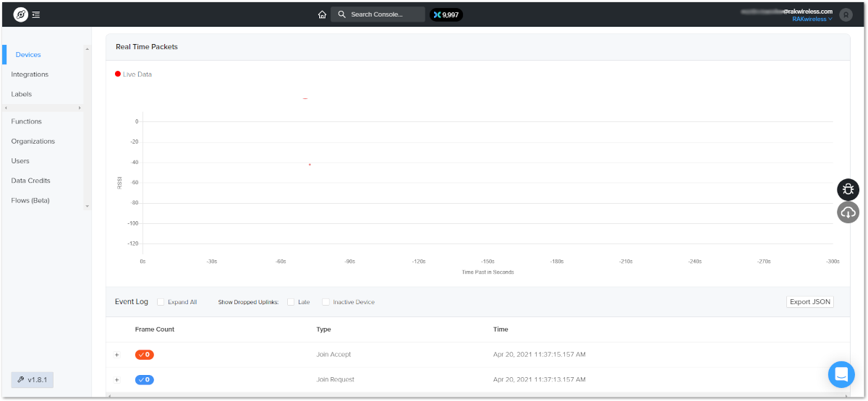
Task: Click the debug bug icon button
Action: 848,189
